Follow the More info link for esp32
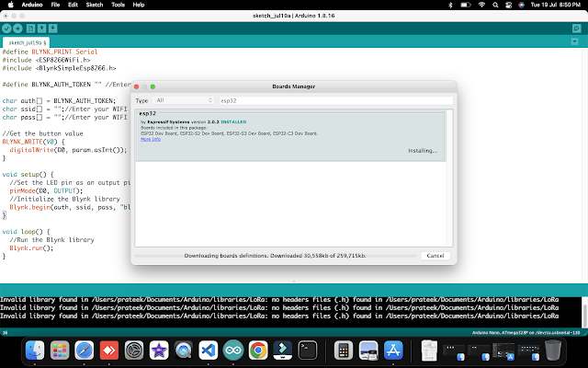Screen dimensions: 588x368 coord(151,139)
